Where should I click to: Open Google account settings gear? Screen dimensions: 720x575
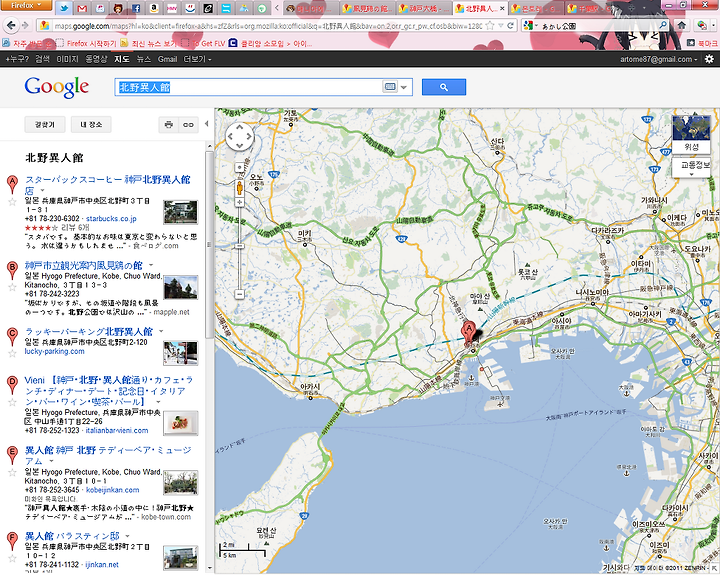tap(709, 59)
